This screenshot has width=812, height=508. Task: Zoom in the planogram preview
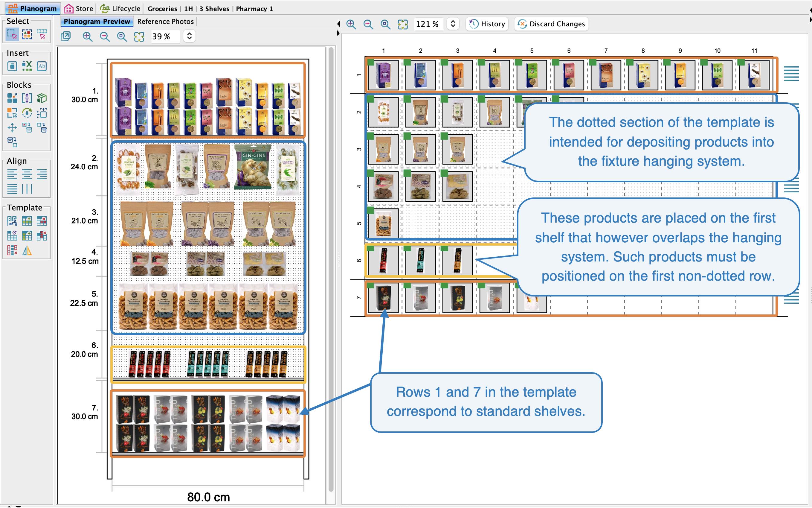click(87, 36)
